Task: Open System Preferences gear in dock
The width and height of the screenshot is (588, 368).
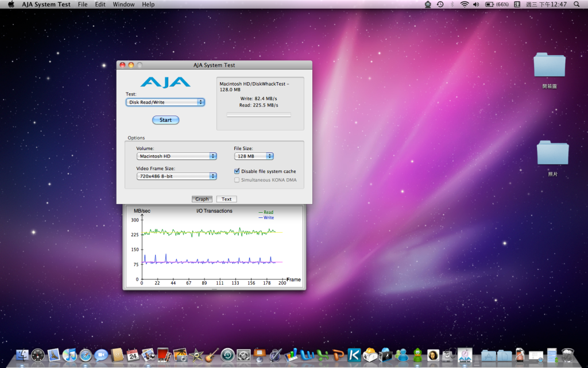Action: (x=243, y=354)
